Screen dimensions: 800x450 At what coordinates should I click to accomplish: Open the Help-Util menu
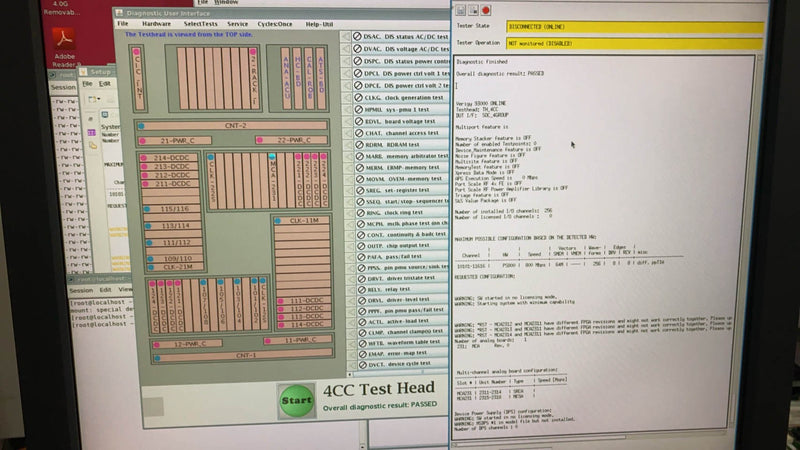coord(319,23)
